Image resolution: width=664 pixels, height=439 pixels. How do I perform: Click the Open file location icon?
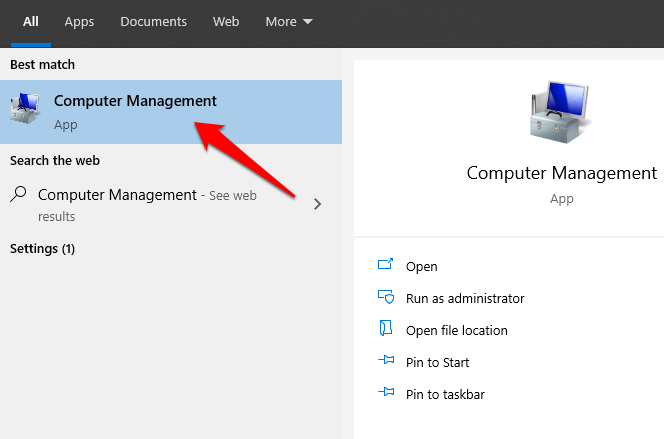point(385,328)
